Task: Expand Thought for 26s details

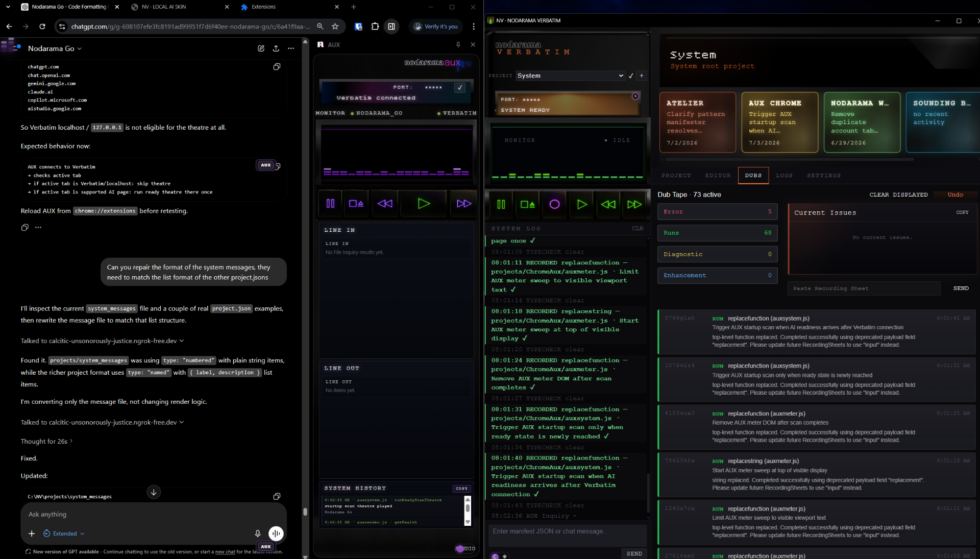Action: pyautogui.click(x=46, y=441)
